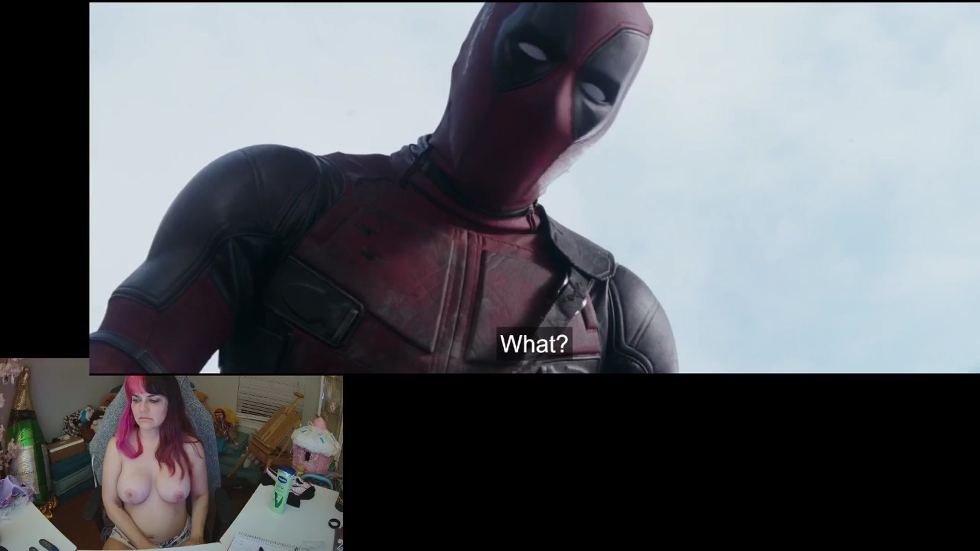Click the "What?" subtitle caption
This screenshot has width=980, height=551.
(x=534, y=344)
